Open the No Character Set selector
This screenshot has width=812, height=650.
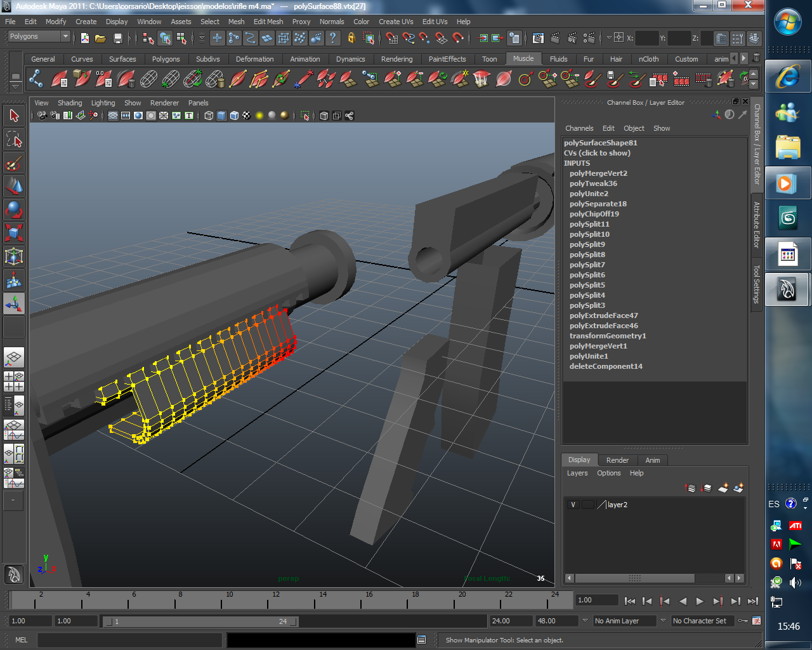tap(703, 621)
